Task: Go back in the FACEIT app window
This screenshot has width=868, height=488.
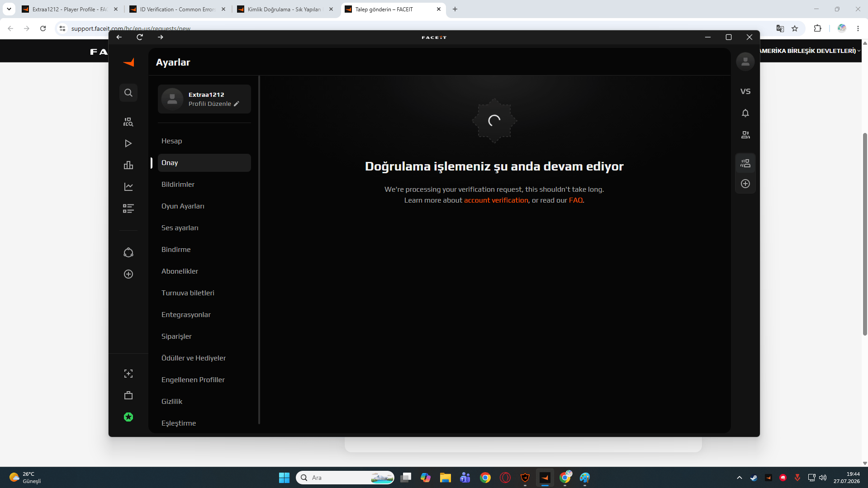Action: click(119, 37)
